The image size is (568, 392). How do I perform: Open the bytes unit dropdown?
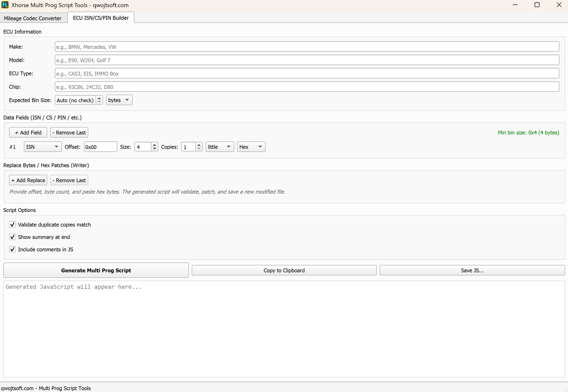(x=119, y=100)
